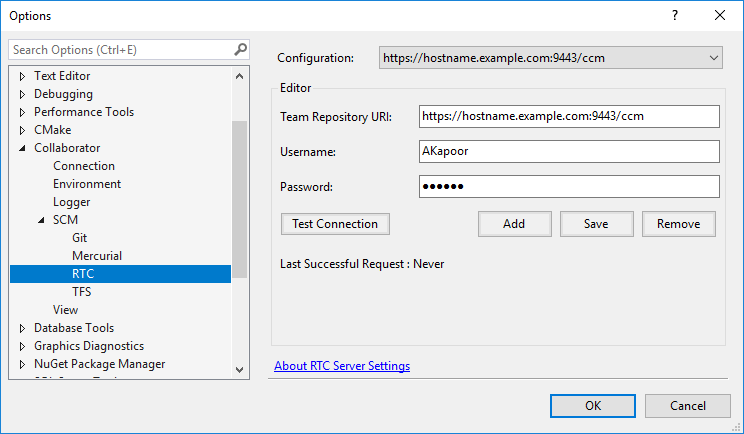Expand the Performance Tools node

23,112
